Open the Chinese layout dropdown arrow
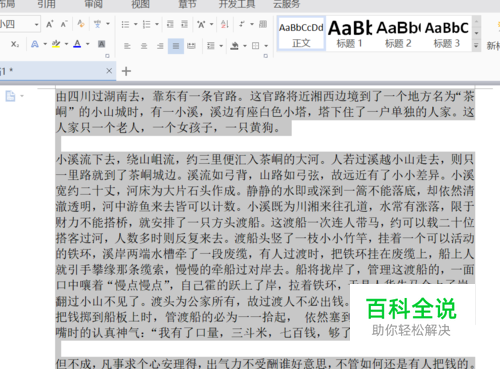The width and height of the screenshot is (500, 369). (211, 24)
